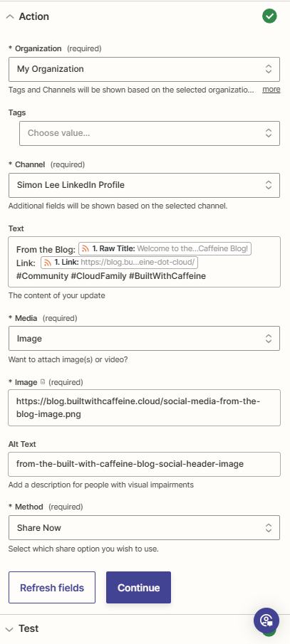
Task: Click the green checkmark status icon for Action
Action: tap(269, 16)
